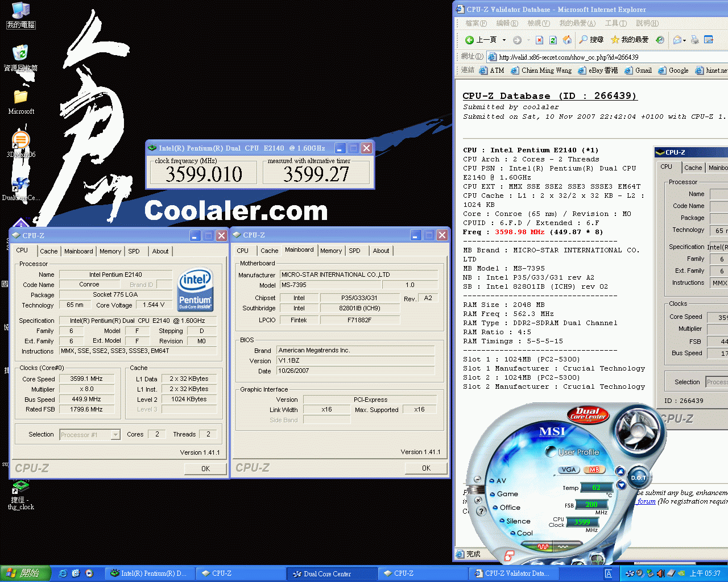Click the up arrow in MSI widget

[621, 472]
